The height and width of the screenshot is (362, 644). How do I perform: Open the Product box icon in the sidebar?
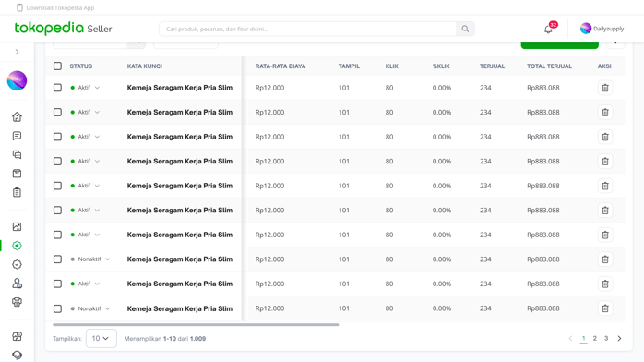coord(17,174)
